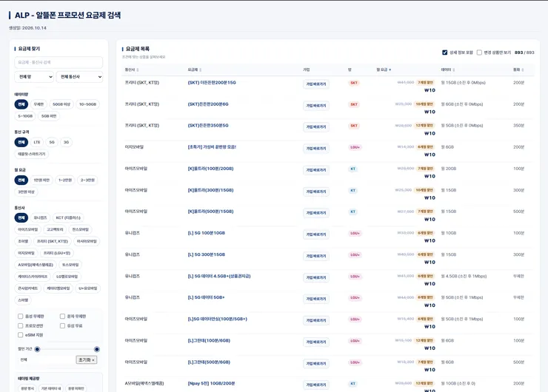This screenshot has height=392, width=548.
Task: Enable the 문자 무제한 checkbox
Action: (x=62, y=317)
